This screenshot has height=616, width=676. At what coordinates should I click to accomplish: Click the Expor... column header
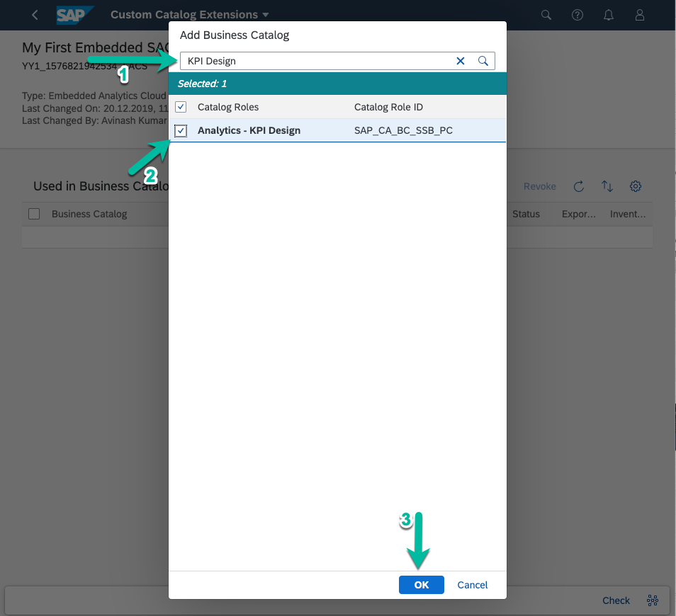[578, 214]
